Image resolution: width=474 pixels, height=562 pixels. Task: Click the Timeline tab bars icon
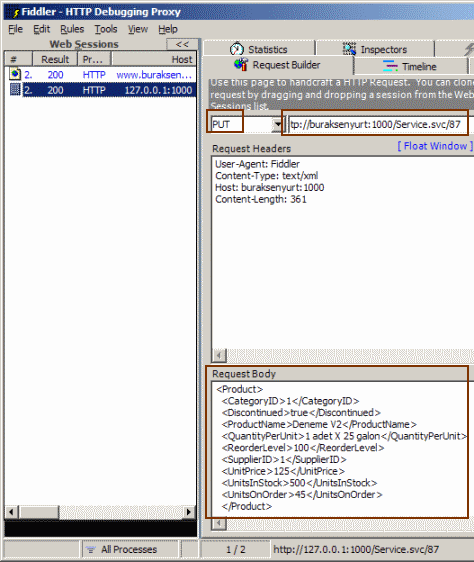390,66
